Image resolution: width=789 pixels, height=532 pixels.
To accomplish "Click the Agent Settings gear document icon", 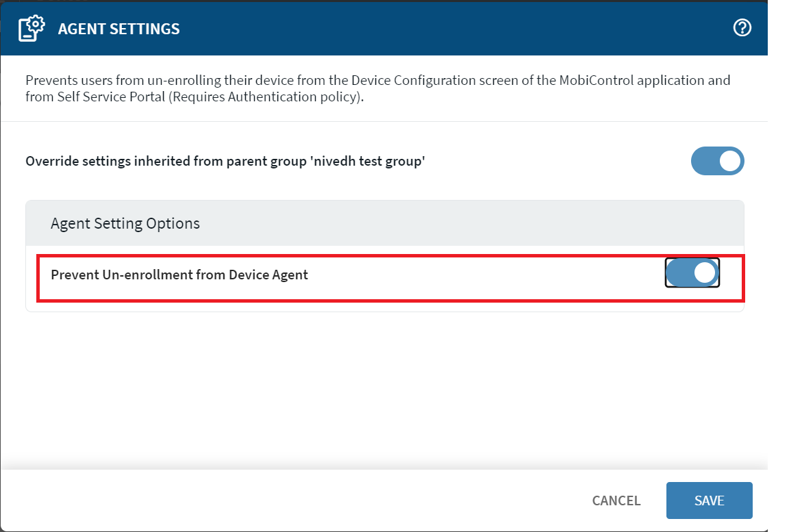I will 31,29.
